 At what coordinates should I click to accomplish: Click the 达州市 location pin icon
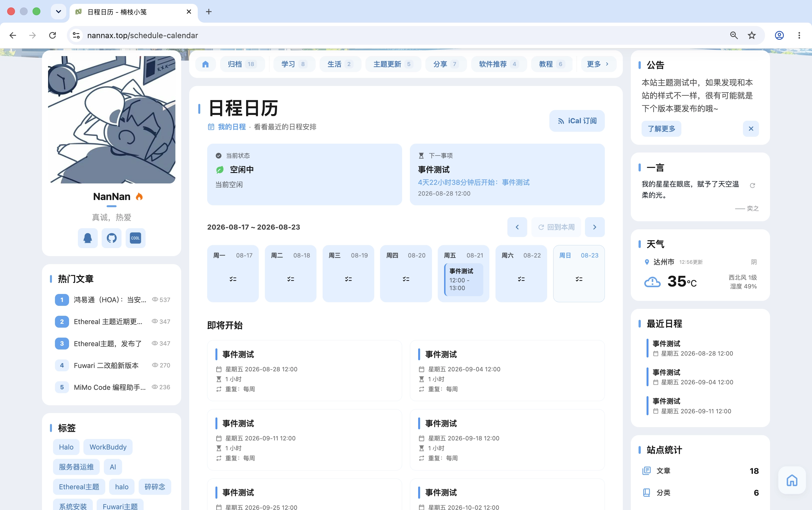647,262
